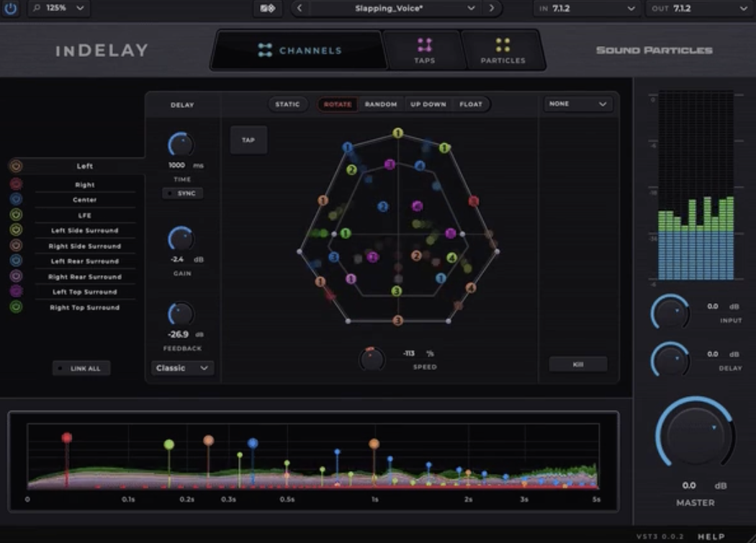Select the LFE channel row
The width and height of the screenshot is (756, 543).
pyautogui.click(x=85, y=215)
